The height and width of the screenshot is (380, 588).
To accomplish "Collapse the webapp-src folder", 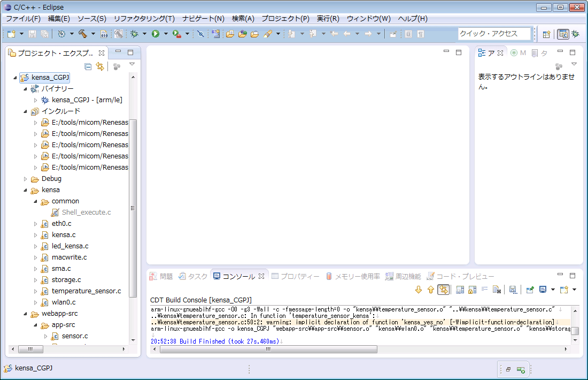I will 25,314.
